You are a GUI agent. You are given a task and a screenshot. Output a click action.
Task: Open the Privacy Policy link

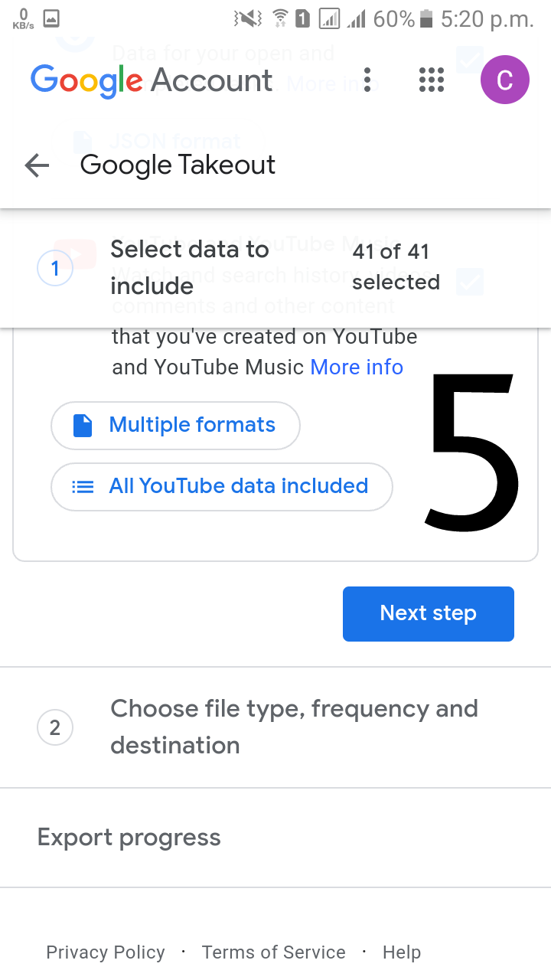point(106,952)
